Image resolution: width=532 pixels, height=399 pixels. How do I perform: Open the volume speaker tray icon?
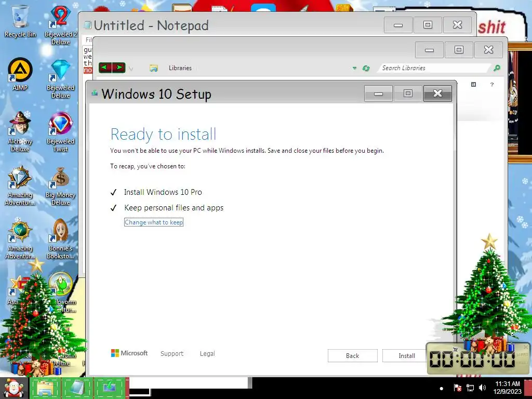click(x=482, y=388)
